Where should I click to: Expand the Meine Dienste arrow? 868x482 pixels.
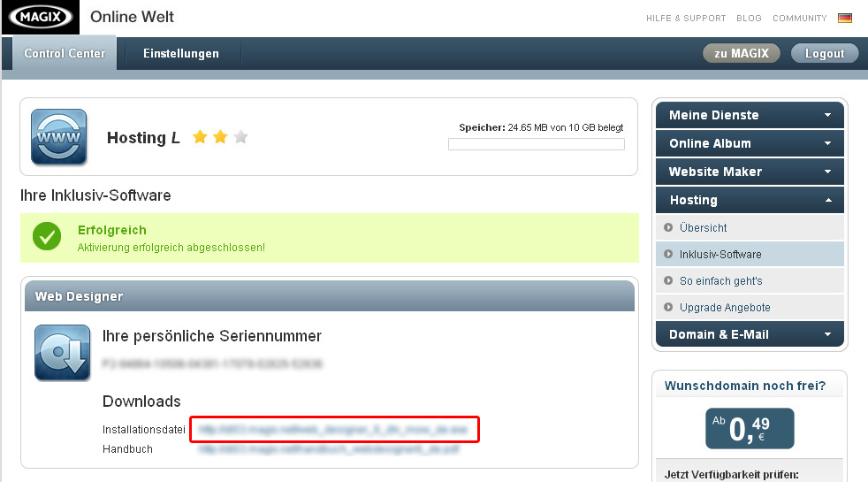pyautogui.click(x=827, y=115)
